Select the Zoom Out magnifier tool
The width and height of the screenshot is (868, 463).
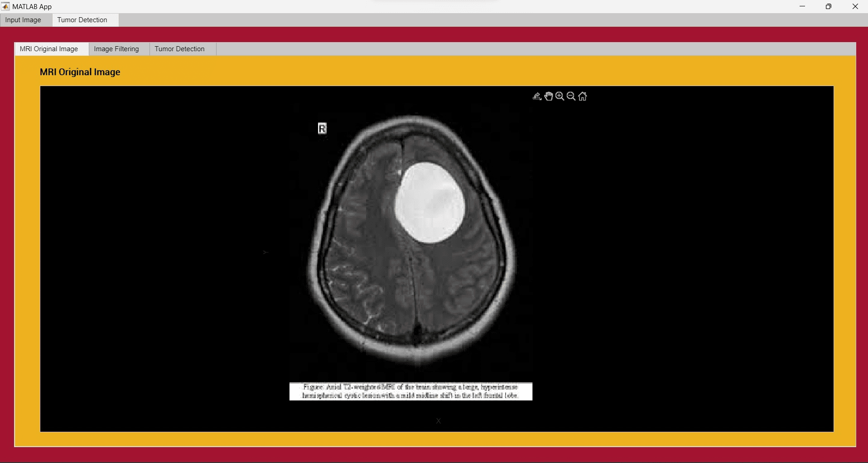click(x=571, y=96)
